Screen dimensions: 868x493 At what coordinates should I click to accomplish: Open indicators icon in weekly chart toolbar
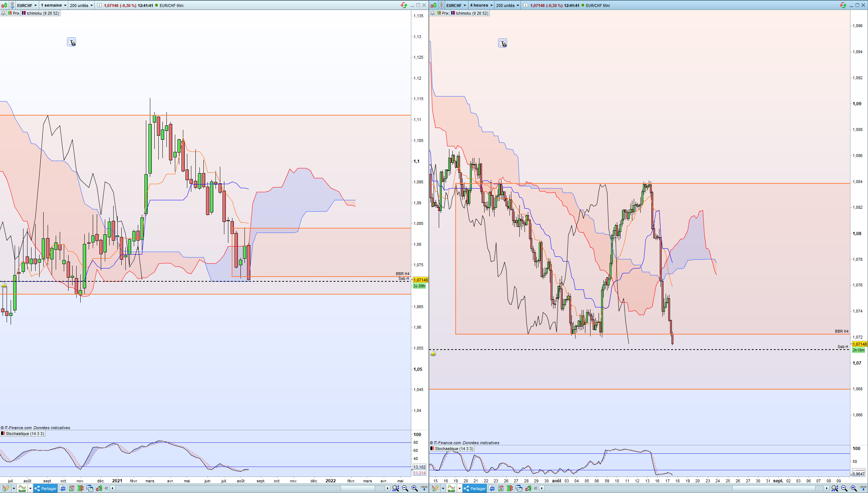pos(22,488)
